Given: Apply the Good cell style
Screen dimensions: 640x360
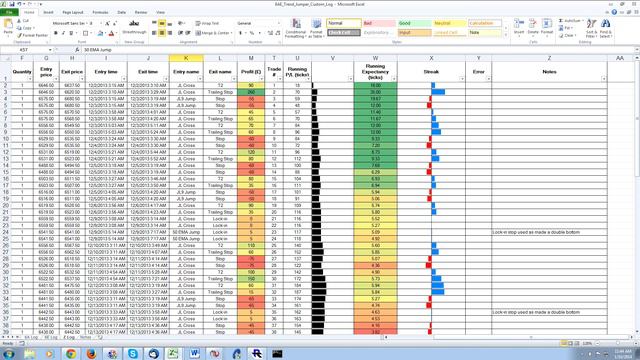Looking at the screenshot, I should tap(414, 23).
